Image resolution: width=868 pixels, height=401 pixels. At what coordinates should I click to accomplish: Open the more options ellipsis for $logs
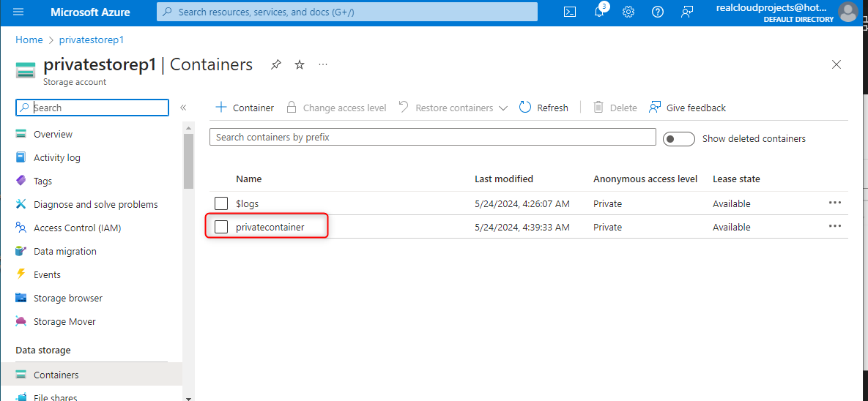pos(834,203)
